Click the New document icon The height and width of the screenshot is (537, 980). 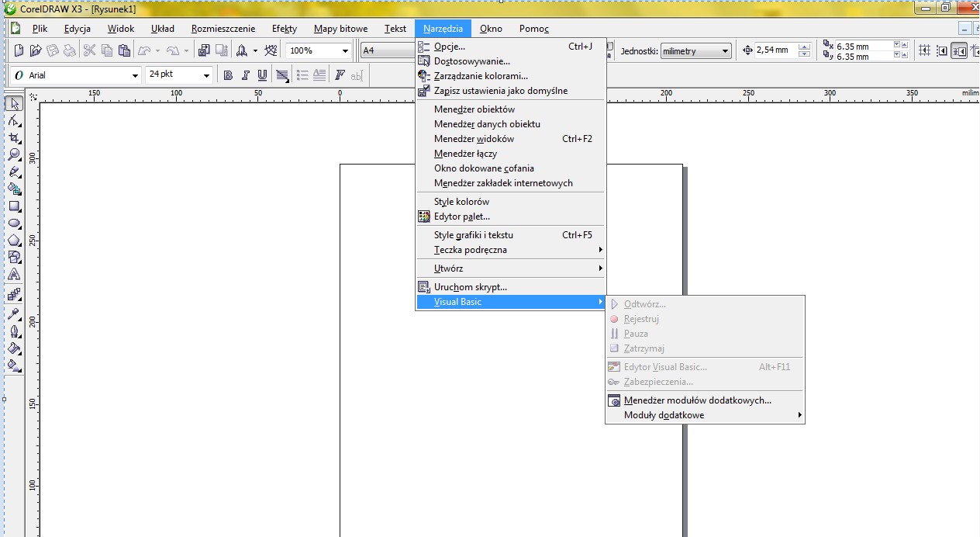pyautogui.click(x=19, y=50)
